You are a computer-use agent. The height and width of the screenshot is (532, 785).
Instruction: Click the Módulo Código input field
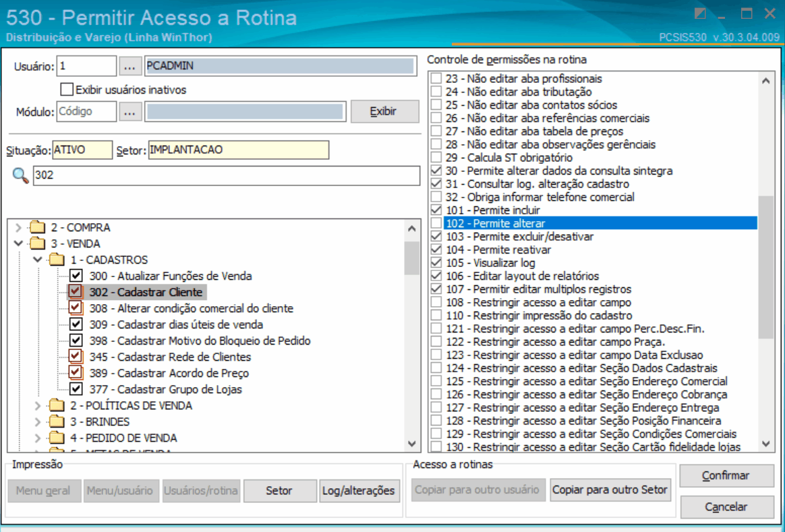(x=86, y=112)
